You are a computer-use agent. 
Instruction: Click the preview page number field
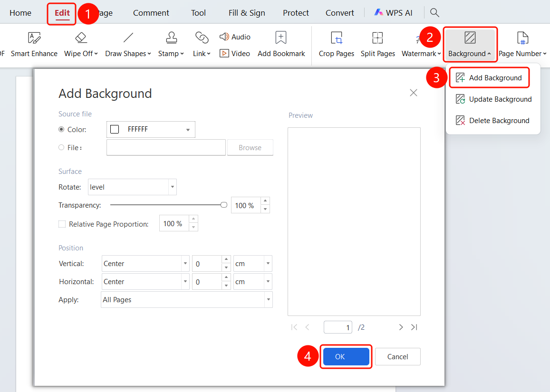point(338,327)
